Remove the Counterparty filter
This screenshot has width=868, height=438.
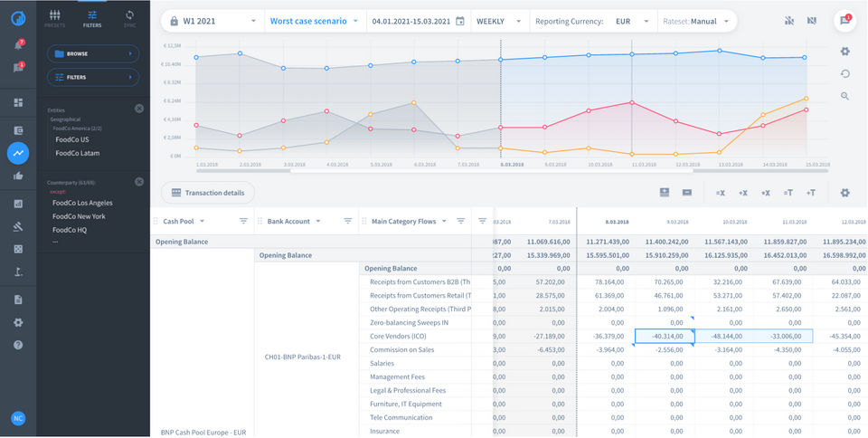(139, 182)
